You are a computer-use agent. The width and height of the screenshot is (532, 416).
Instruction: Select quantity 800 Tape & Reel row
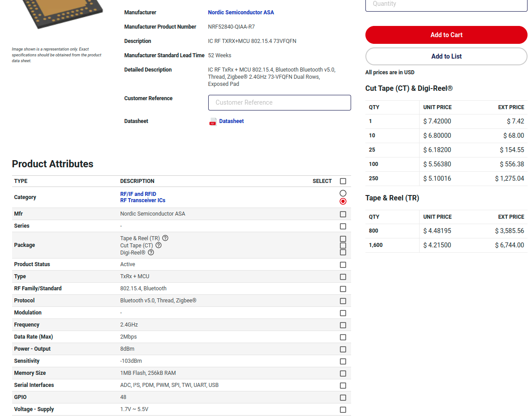click(x=446, y=231)
